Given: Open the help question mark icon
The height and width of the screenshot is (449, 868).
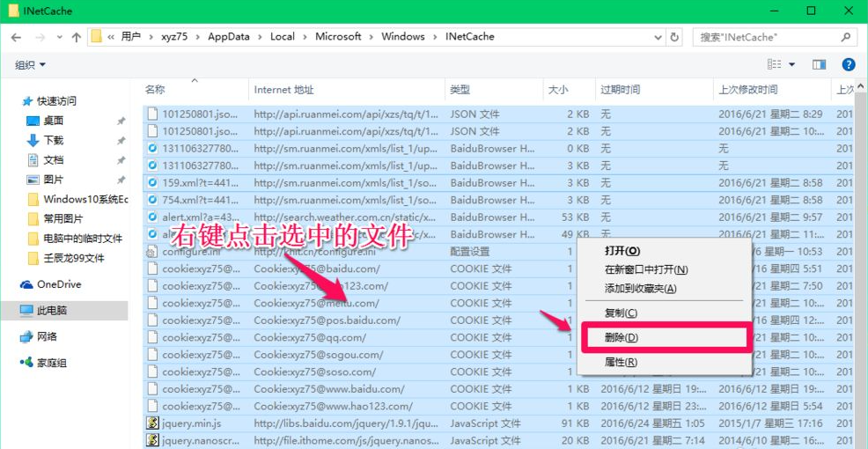Looking at the screenshot, I should tap(849, 64).
